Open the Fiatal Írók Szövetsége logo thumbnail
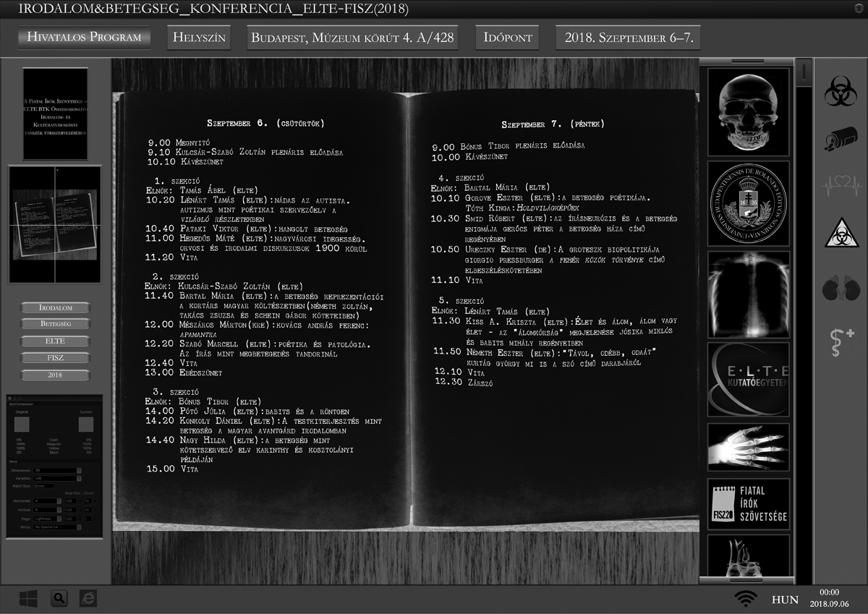Screen dimensions: 868x614 tap(748, 504)
